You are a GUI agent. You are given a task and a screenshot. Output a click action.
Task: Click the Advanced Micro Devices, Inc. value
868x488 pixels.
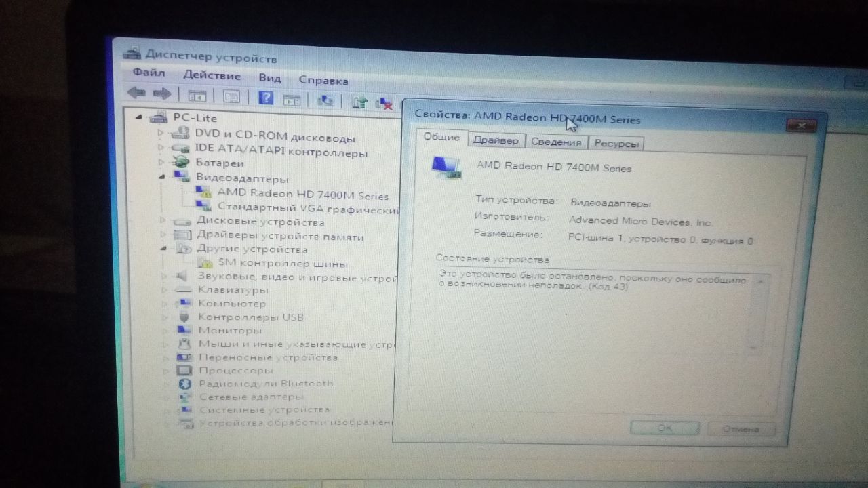(640, 221)
